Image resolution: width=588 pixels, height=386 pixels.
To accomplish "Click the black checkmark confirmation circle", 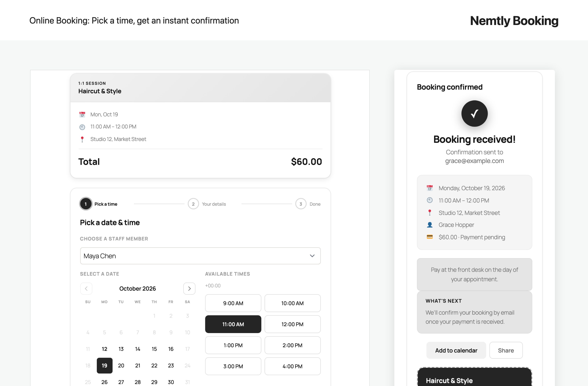I will 474,113.
